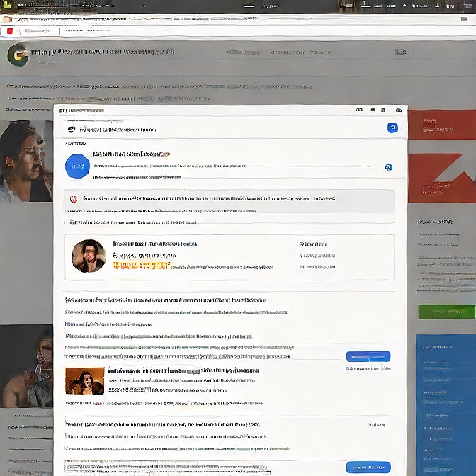Viewport: 476px width, 476px height.
Task: Click the small blue round icon beside the progress line
Action: [388, 167]
